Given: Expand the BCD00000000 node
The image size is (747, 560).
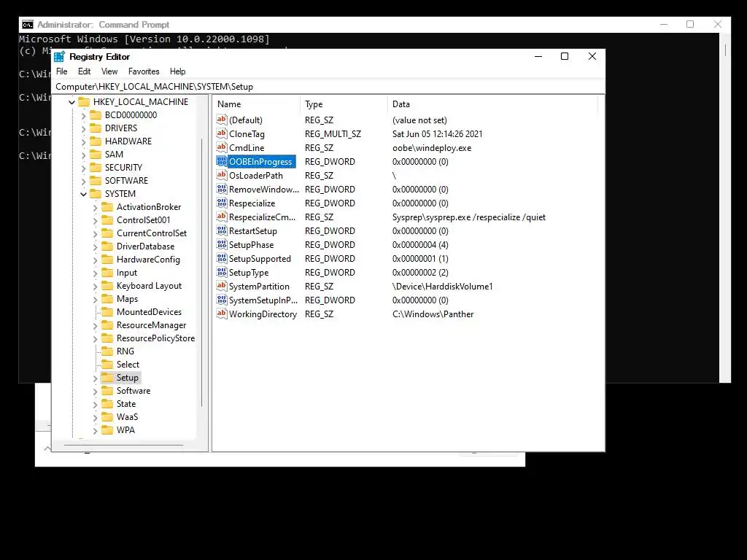Looking at the screenshot, I should pos(84,115).
